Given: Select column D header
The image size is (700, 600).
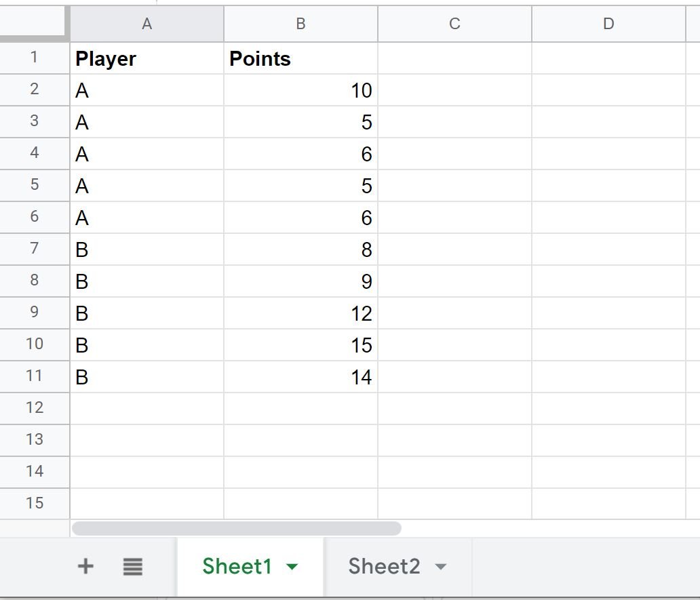Looking at the screenshot, I should [609, 24].
